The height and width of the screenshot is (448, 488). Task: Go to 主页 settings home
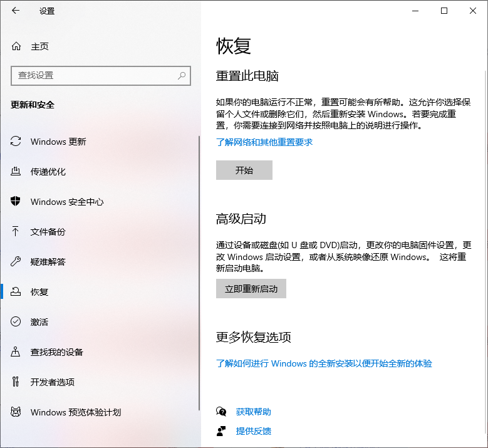click(39, 46)
